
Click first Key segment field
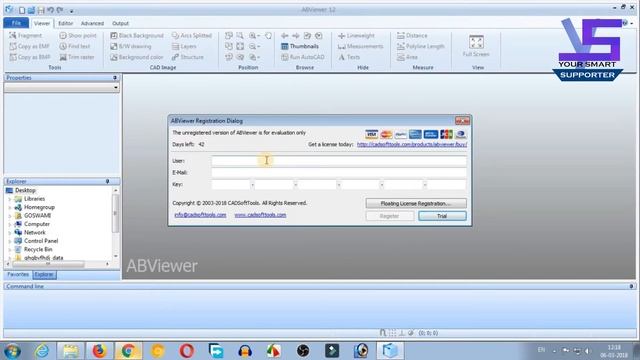pyautogui.click(x=231, y=184)
